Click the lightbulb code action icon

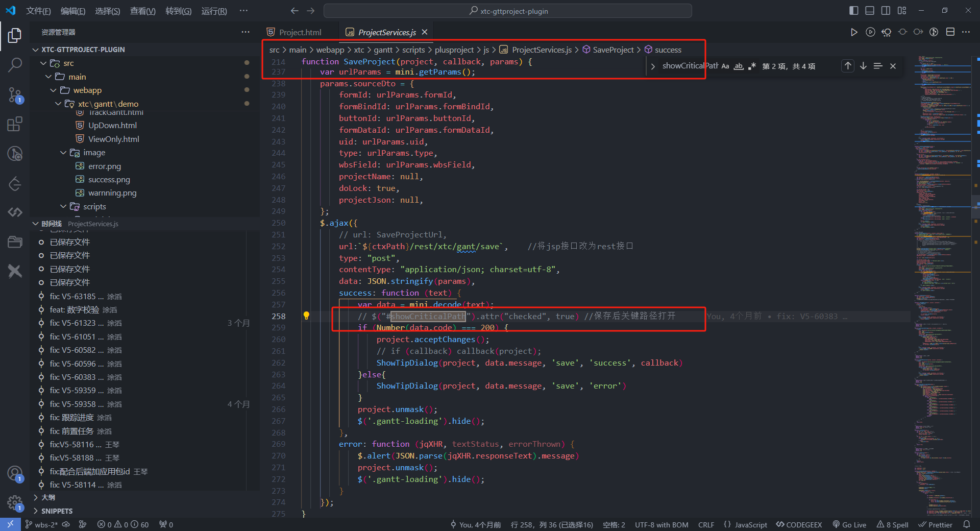(306, 316)
